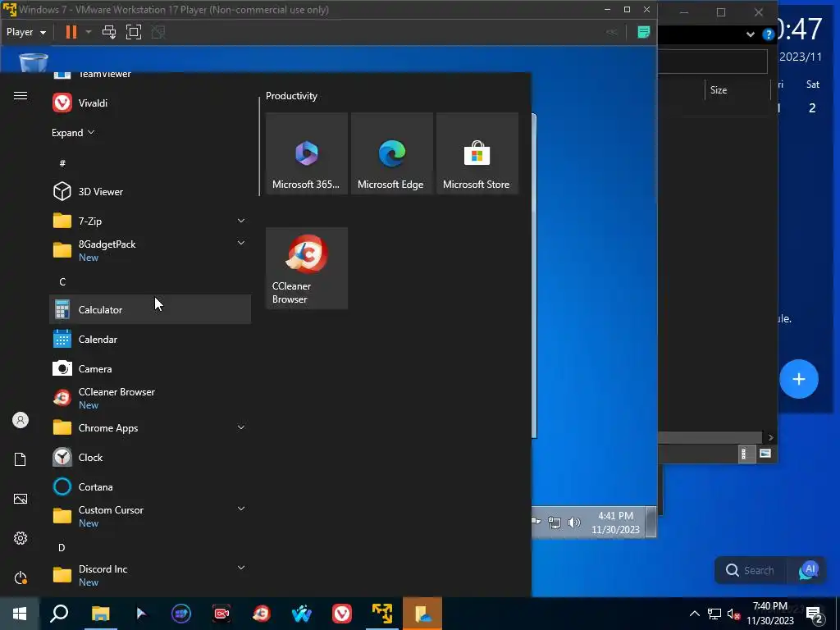Show hidden system tray icons
The height and width of the screenshot is (630, 840).
coord(694,614)
